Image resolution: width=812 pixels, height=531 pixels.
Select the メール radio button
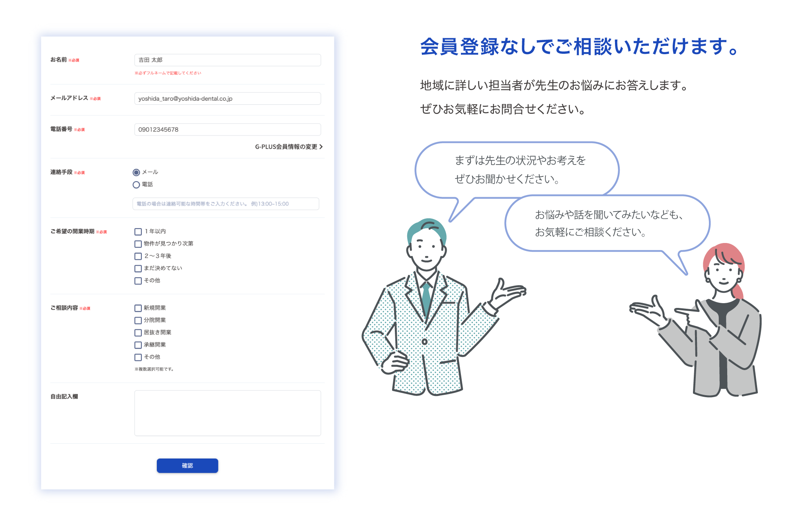tap(136, 172)
